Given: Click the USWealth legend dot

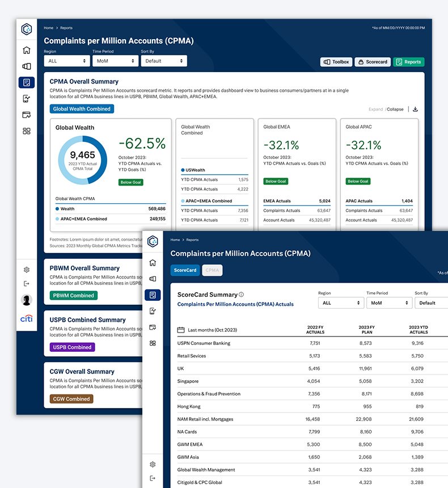Looking at the screenshot, I should tap(183, 170).
